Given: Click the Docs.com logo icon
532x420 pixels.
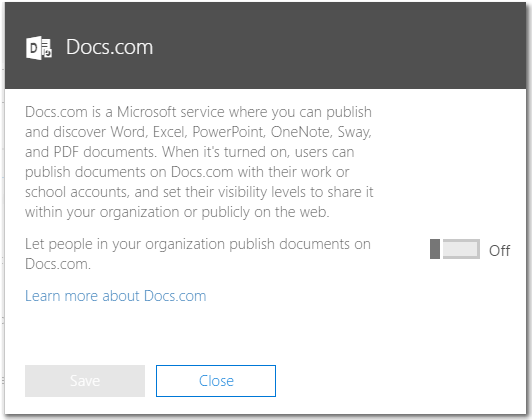Looking at the screenshot, I should click(39, 48).
